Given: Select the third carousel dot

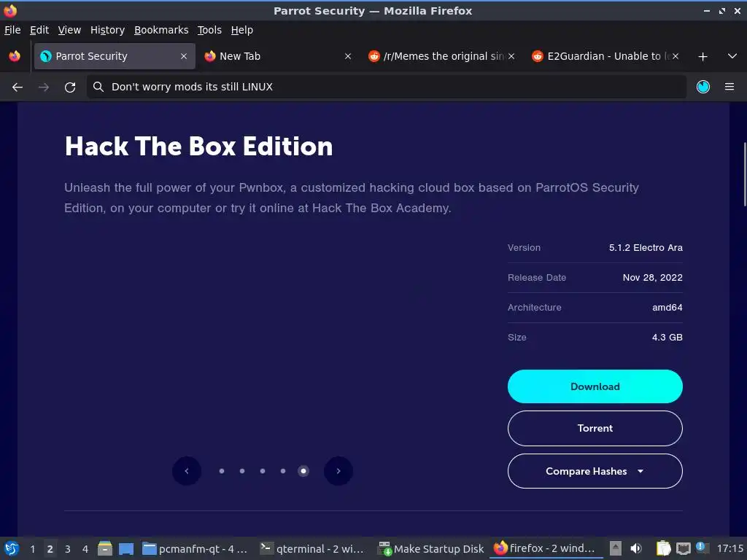Looking at the screenshot, I should (x=263, y=471).
